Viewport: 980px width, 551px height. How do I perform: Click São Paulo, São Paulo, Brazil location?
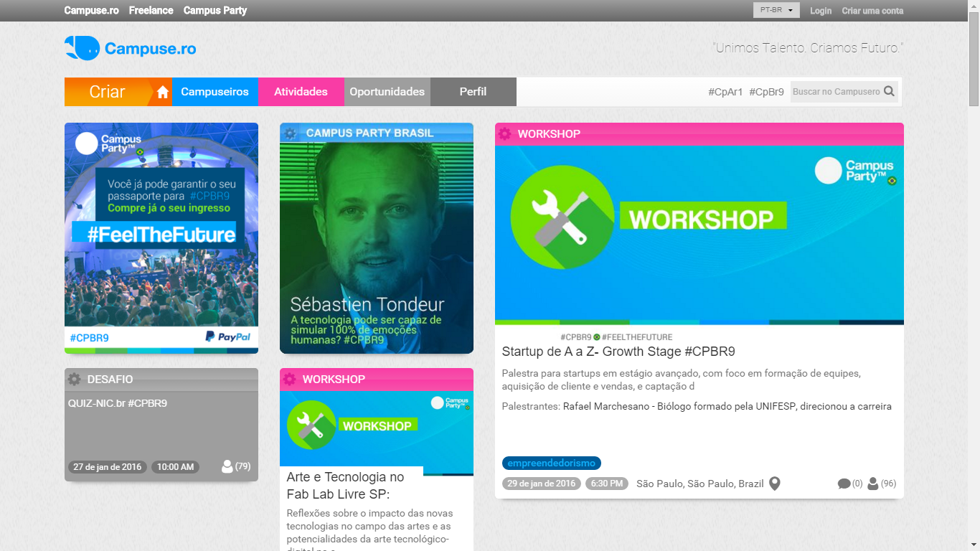coord(700,484)
